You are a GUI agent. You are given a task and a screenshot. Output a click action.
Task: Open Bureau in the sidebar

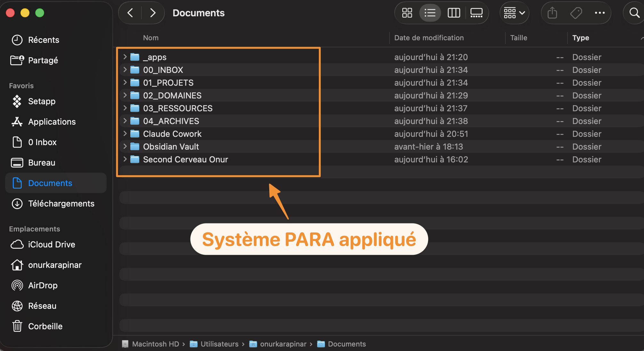[x=56, y=163]
